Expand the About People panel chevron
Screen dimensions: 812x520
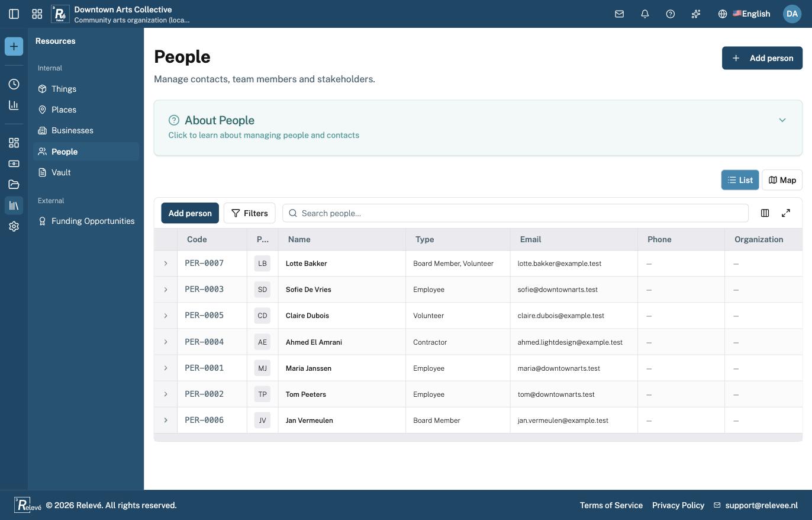[782, 120]
